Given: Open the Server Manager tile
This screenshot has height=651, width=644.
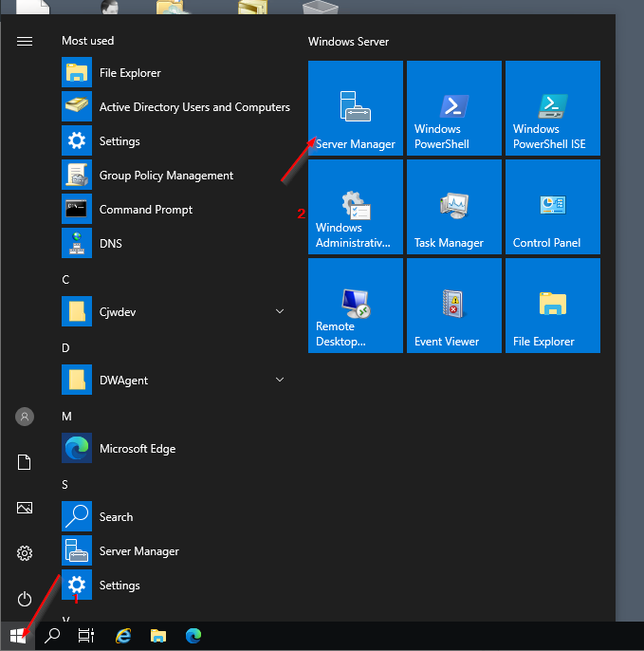Looking at the screenshot, I should [355, 108].
